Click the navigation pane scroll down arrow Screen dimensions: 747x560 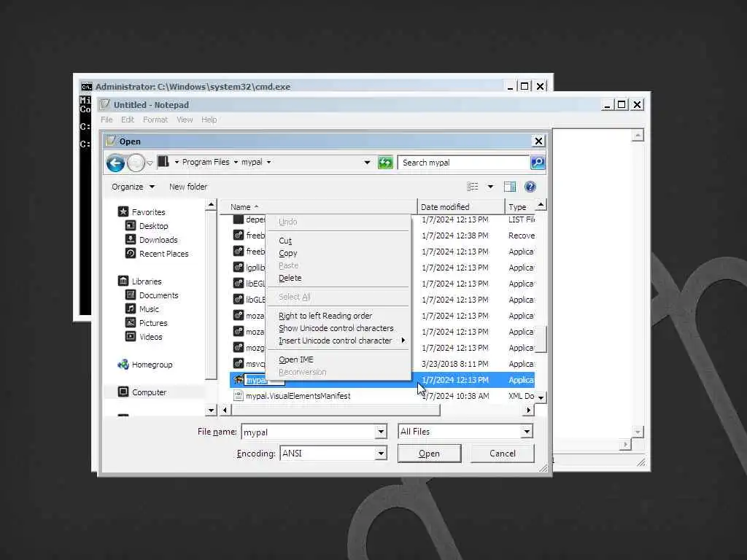[211, 410]
